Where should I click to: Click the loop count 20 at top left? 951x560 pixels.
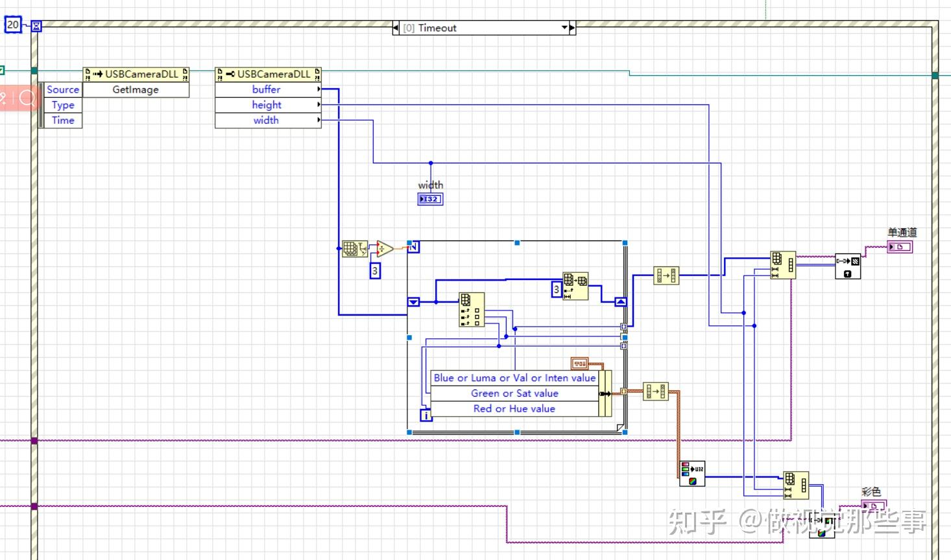[12, 25]
